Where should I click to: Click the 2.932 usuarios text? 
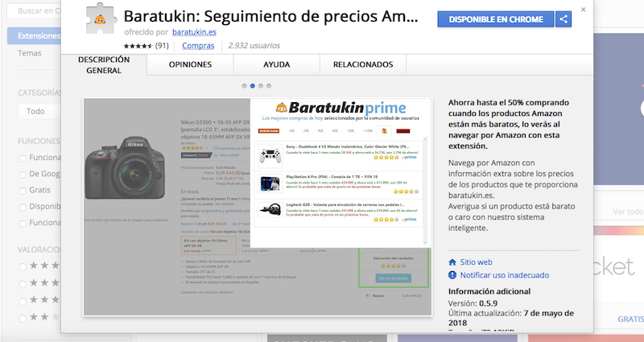tap(254, 46)
